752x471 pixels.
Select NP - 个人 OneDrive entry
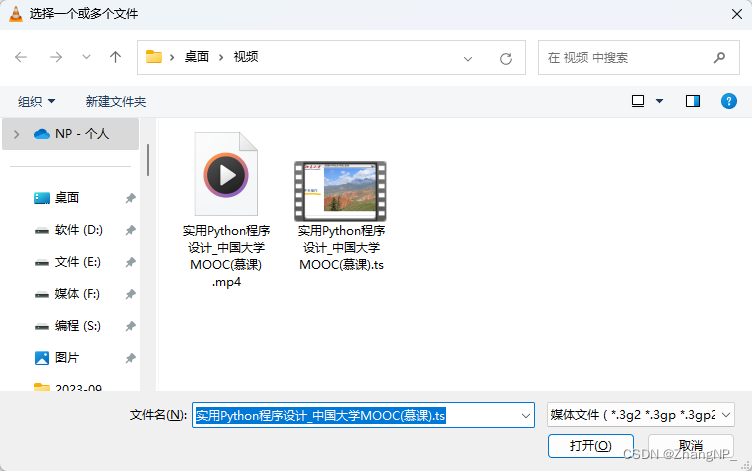click(x=72, y=134)
